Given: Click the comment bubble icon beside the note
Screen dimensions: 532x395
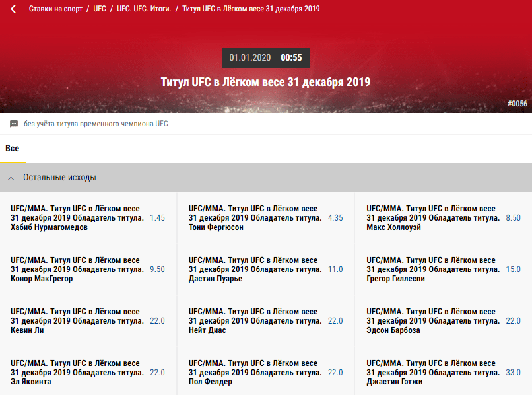Looking at the screenshot, I should coord(14,124).
